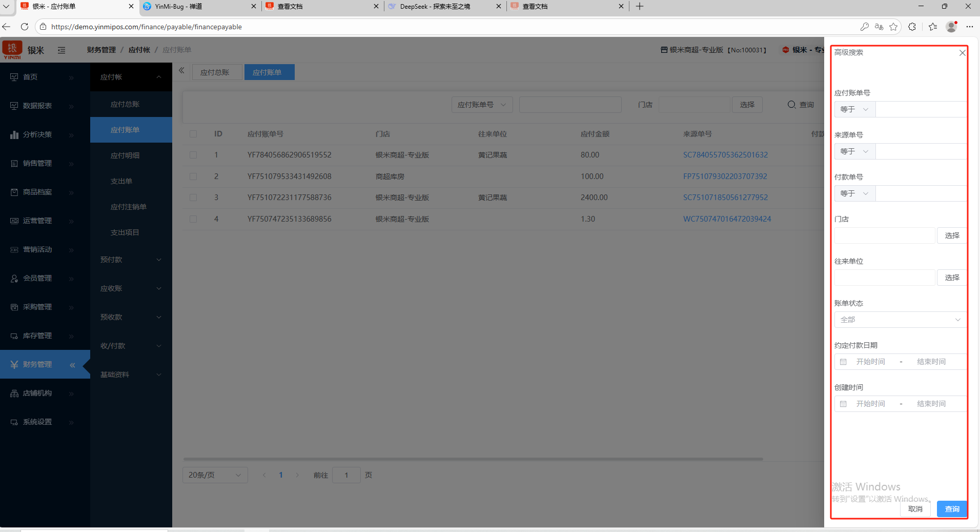
Task: Check the row for YF751079533431492608
Action: coord(193,176)
